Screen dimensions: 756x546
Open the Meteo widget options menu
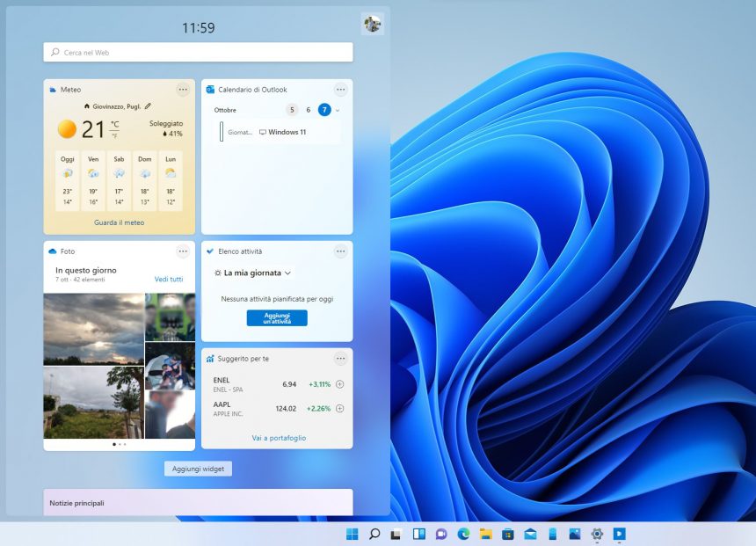(183, 89)
